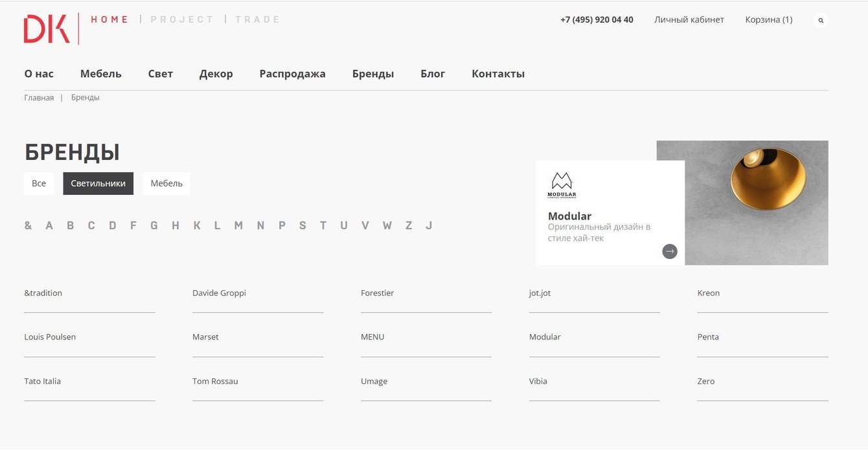Screen dimensions: 868x452
Task: Click the Главная breadcrumb link
Action: coord(39,98)
